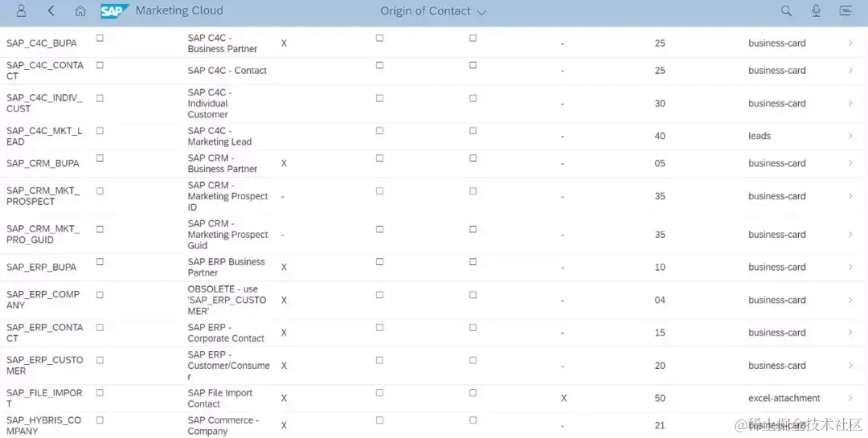Screen dimensions: 868x438
Task: Click the 'leads' icon value
Action: [759, 136]
